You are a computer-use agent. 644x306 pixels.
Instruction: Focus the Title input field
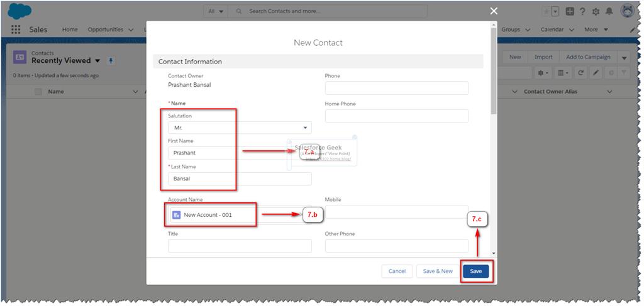tap(240, 246)
